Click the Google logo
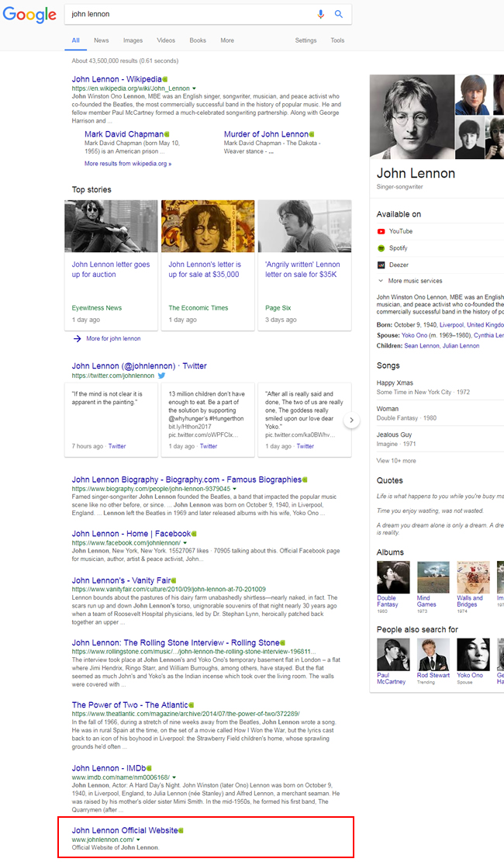The image size is (504, 862). 29,15
